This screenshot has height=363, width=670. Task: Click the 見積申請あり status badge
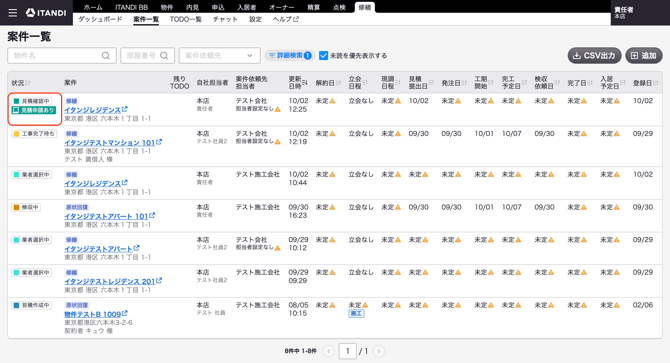[34, 110]
